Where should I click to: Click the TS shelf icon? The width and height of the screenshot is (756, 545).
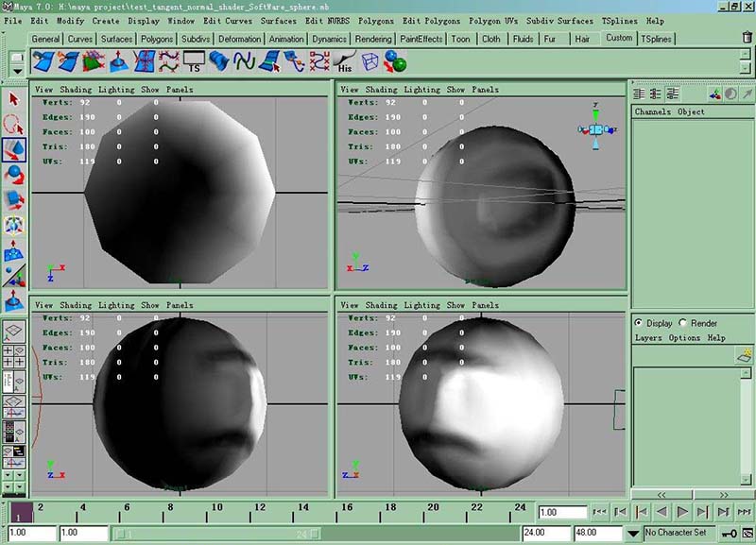coord(194,61)
